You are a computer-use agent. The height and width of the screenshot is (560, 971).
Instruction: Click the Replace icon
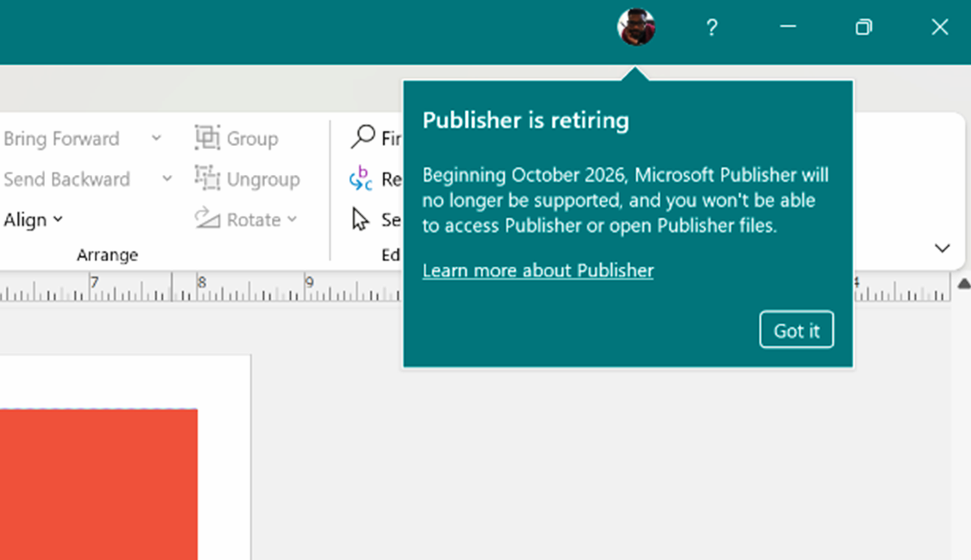tap(361, 179)
